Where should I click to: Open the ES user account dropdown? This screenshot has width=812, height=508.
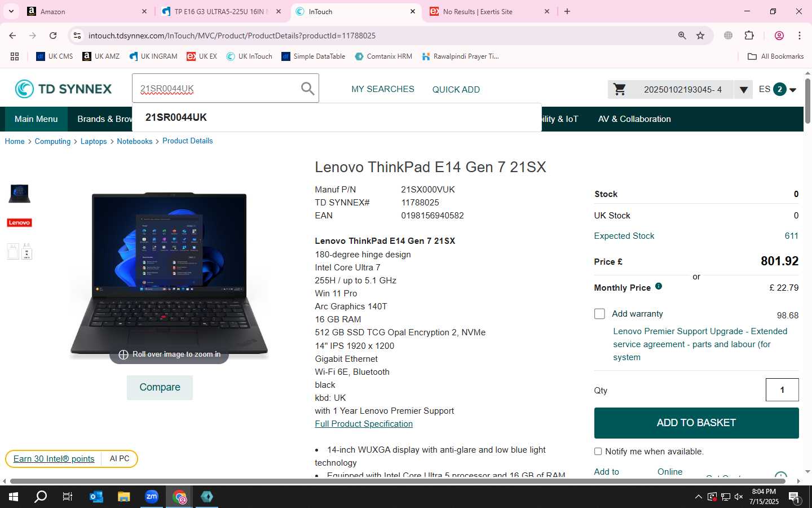click(778, 89)
